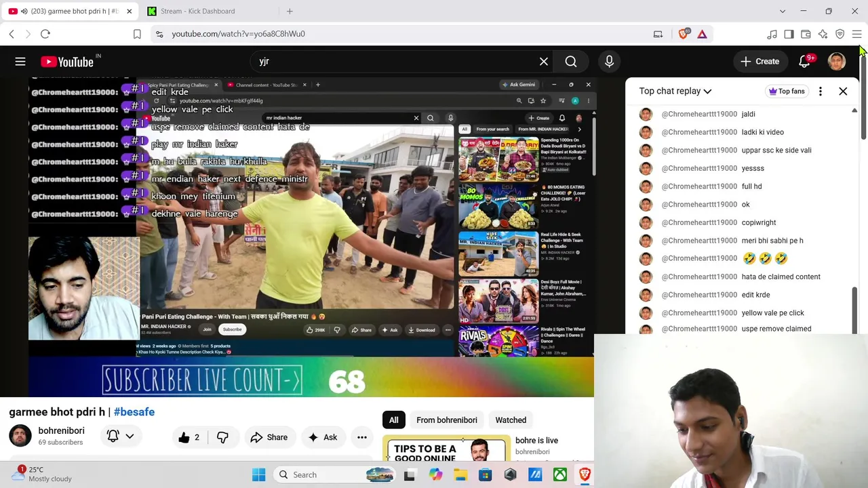
Task: Ask about this video
Action: pyautogui.click(x=322, y=437)
